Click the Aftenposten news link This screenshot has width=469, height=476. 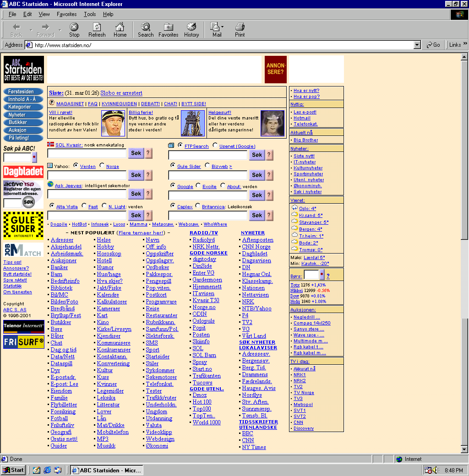pos(257,240)
